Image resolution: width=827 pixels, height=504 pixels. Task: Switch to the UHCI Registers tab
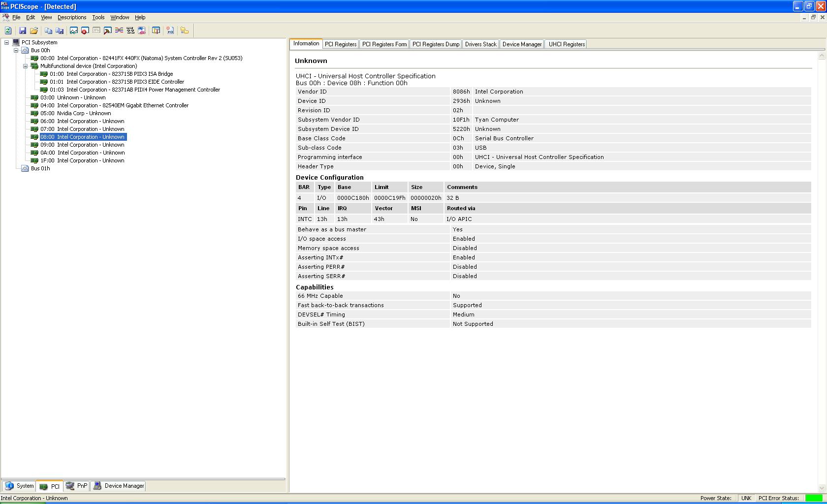pyautogui.click(x=567, y=44)
